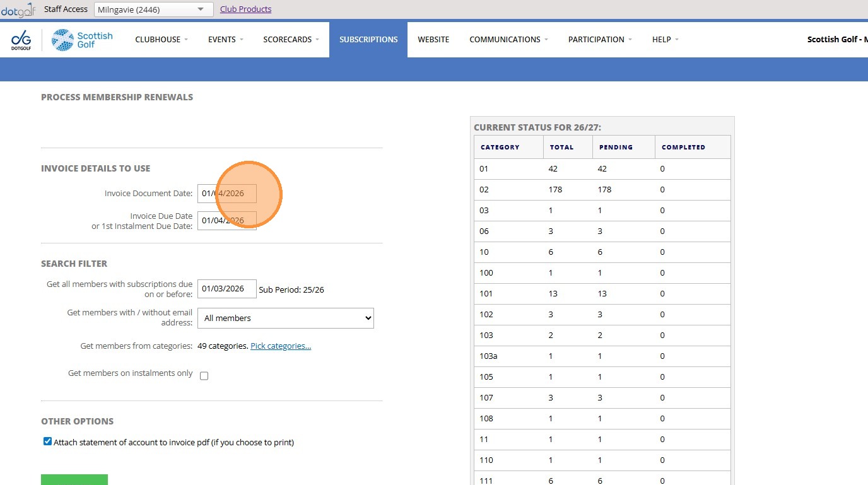Click the subscriptions due on or before date field
This screenshot has height=485, width=868.
226,289
